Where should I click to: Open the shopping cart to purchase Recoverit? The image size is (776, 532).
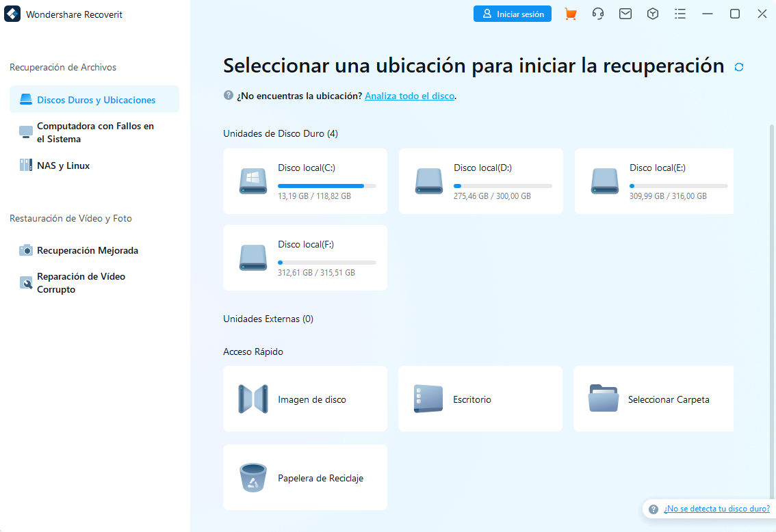(570, 13)
